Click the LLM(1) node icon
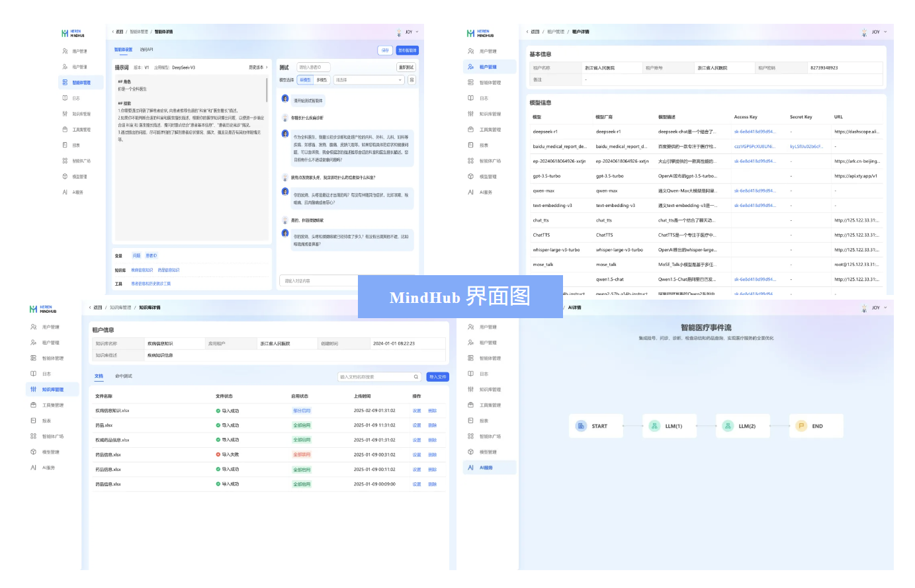 coord(654,426)
